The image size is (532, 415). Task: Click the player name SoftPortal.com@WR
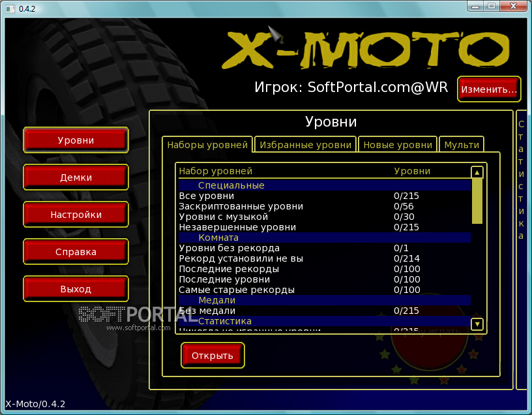377,87
